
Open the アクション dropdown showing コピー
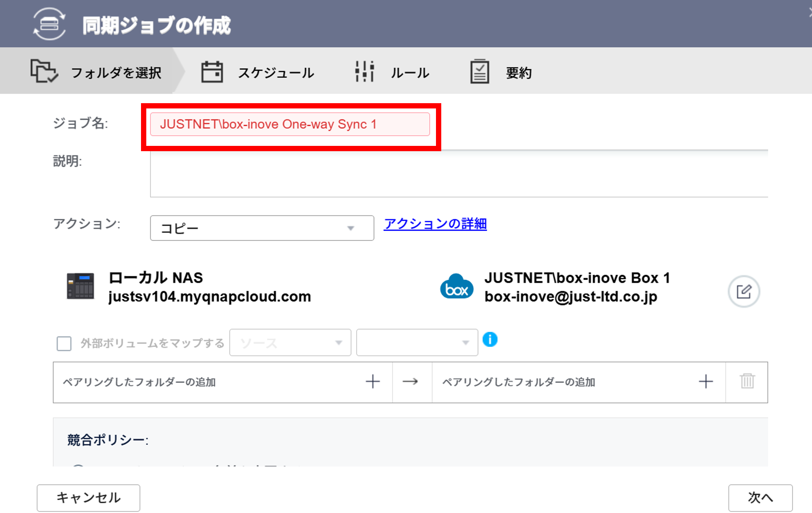point(262,228)
